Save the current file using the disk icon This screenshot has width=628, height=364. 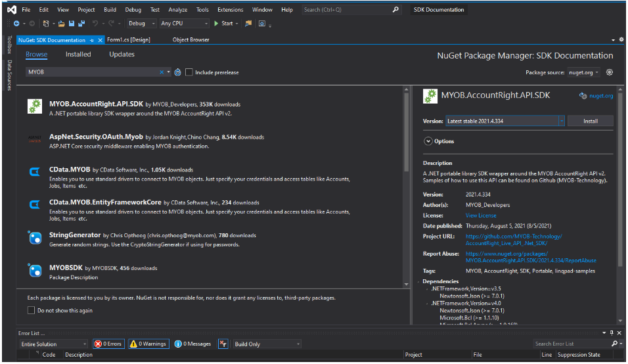[72, 24]
